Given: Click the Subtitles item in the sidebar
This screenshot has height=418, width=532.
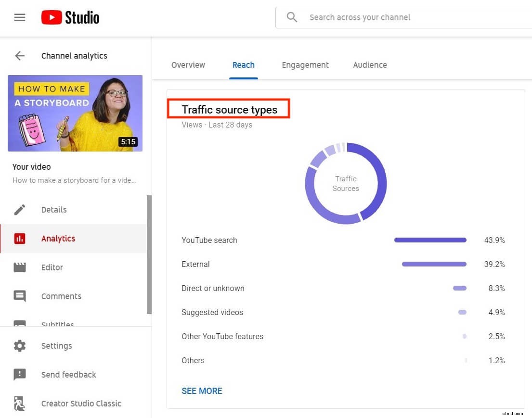Looking at the screenshot, I should point(57,324).
